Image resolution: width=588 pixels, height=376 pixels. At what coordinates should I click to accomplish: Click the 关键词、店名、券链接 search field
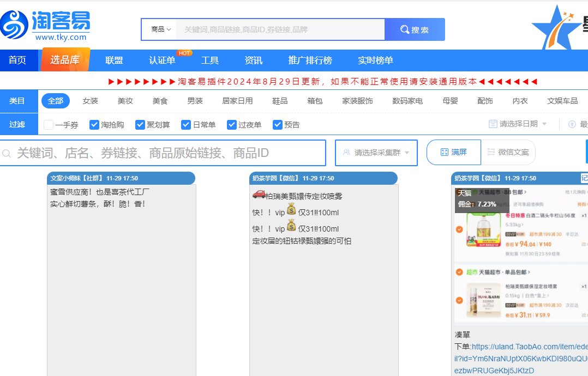point(163,153)
